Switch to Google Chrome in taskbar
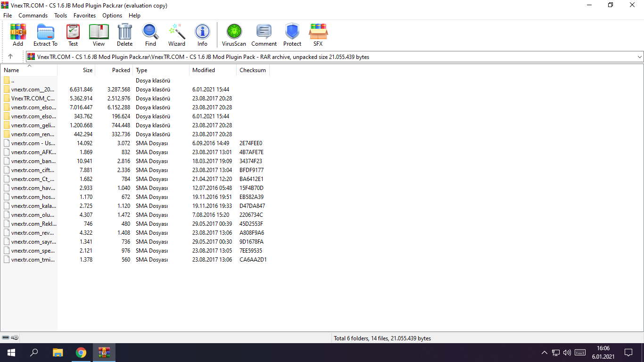 pos(81,353)
